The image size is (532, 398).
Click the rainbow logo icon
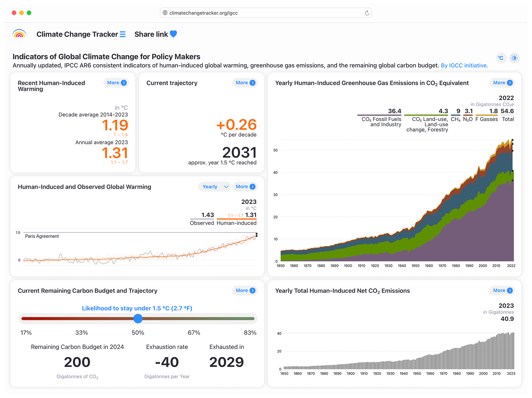19,34
